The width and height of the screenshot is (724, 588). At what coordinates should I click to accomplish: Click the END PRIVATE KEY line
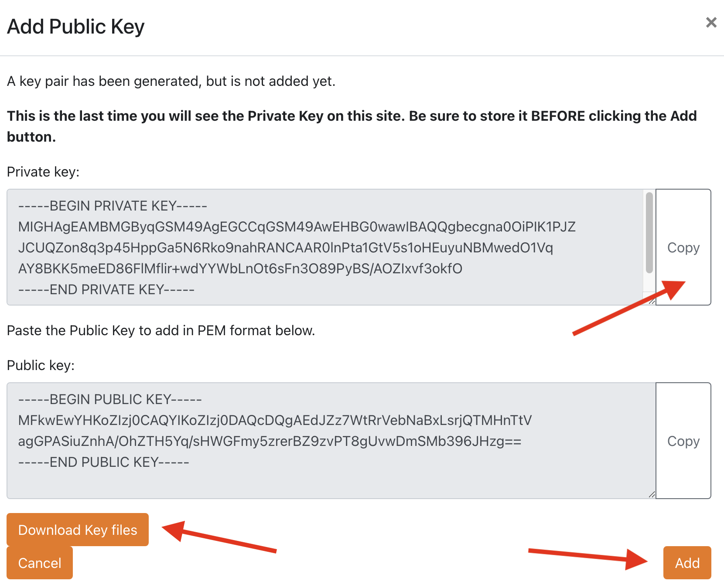(106, 289)
